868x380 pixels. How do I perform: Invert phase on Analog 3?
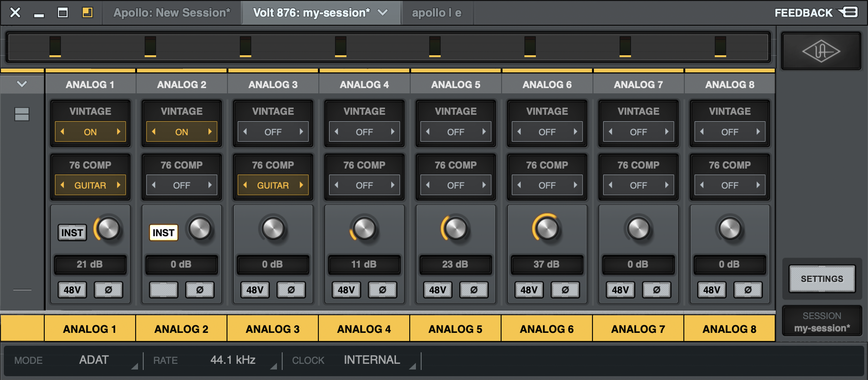(x=291, y=290)
